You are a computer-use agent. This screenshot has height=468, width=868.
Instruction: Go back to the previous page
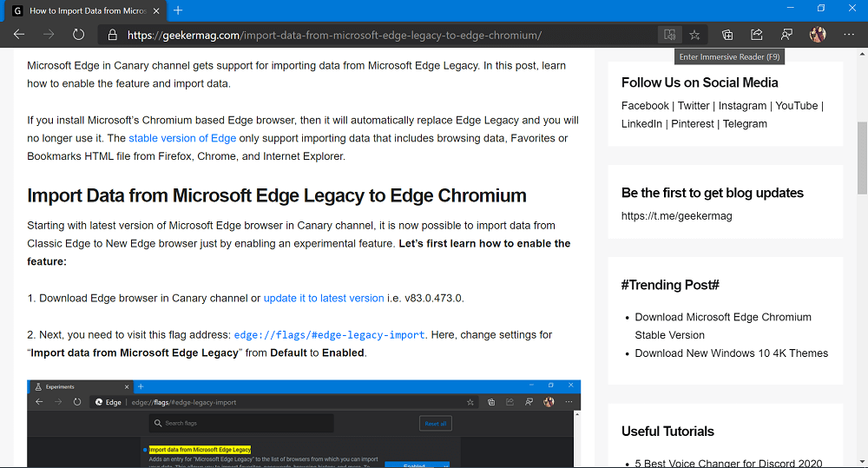19,35
